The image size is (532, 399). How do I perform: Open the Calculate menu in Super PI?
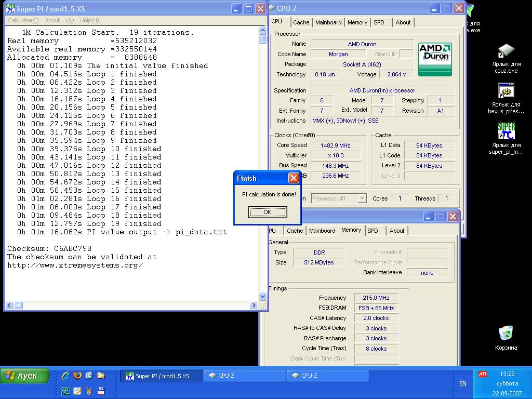tap(23, 20)
